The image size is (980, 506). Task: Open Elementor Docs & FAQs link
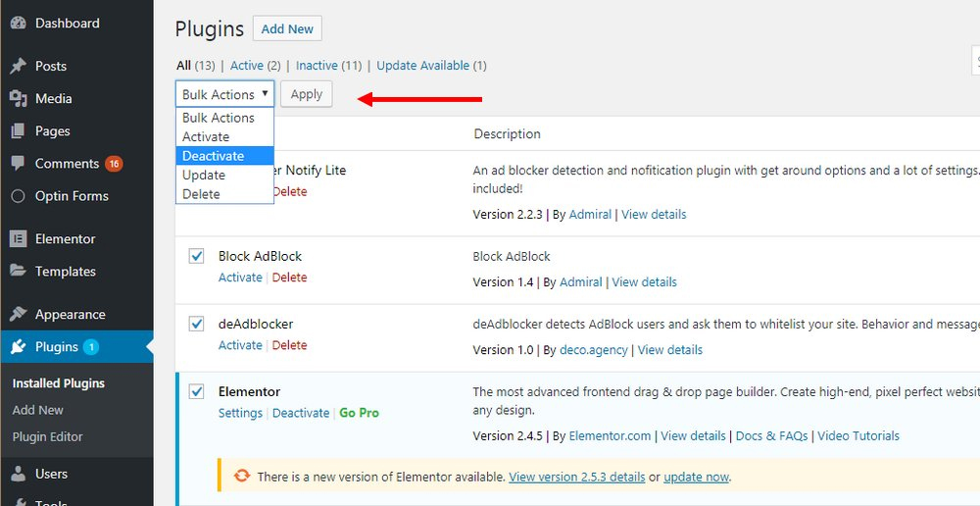(772, 436)
